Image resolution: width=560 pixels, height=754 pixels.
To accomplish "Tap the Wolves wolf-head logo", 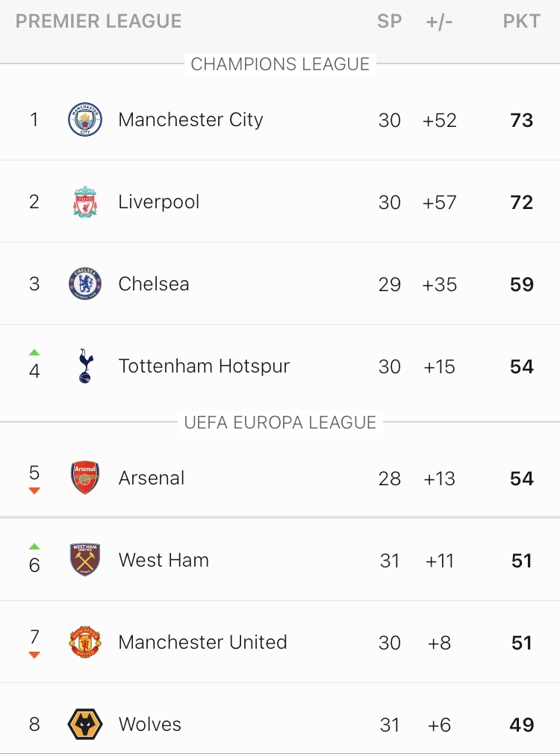I will coord(85,725).
